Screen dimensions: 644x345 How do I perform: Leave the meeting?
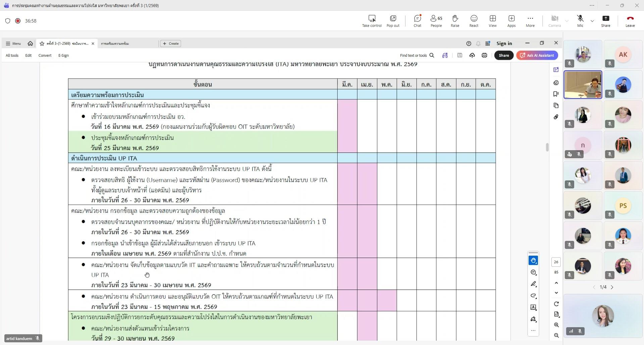[x=630, y=21]
